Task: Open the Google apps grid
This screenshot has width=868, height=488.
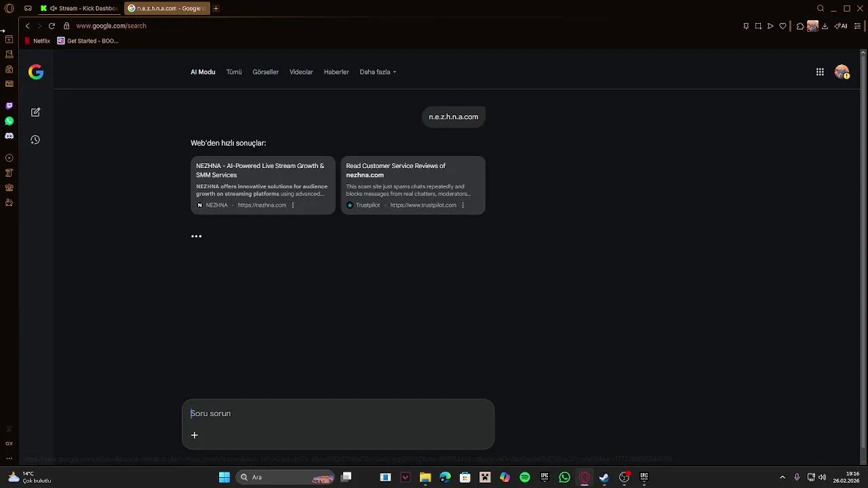Action: coord(820,72)
